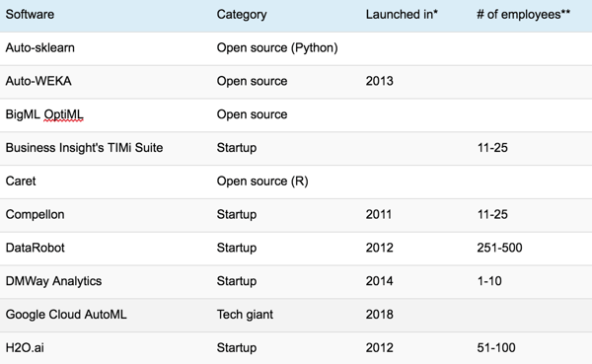
Task: Select the 51-100 employees cell
Action: (x=496, y=348)
